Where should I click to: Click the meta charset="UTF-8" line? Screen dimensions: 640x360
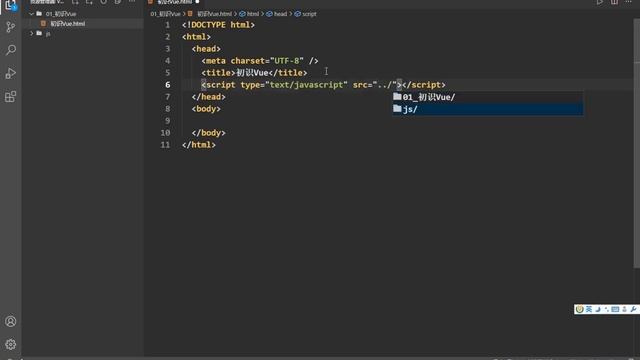click(x=260, y=61)
